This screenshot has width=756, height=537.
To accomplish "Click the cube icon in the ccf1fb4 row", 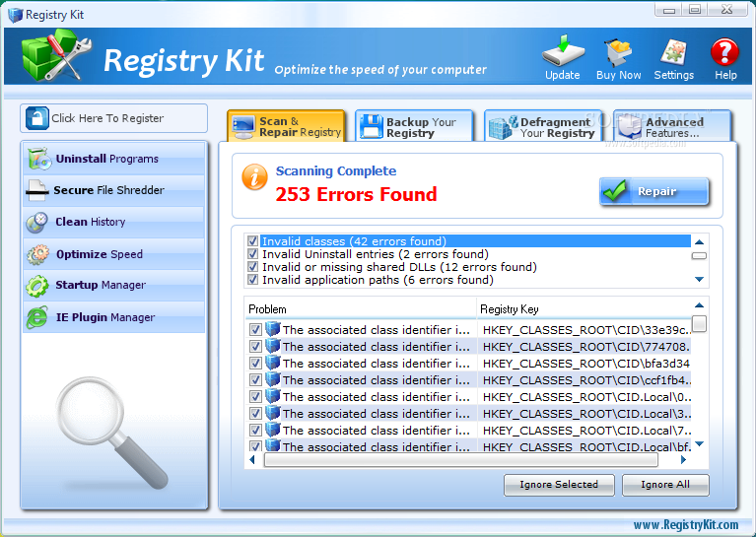I will click(x=273, y=379).
